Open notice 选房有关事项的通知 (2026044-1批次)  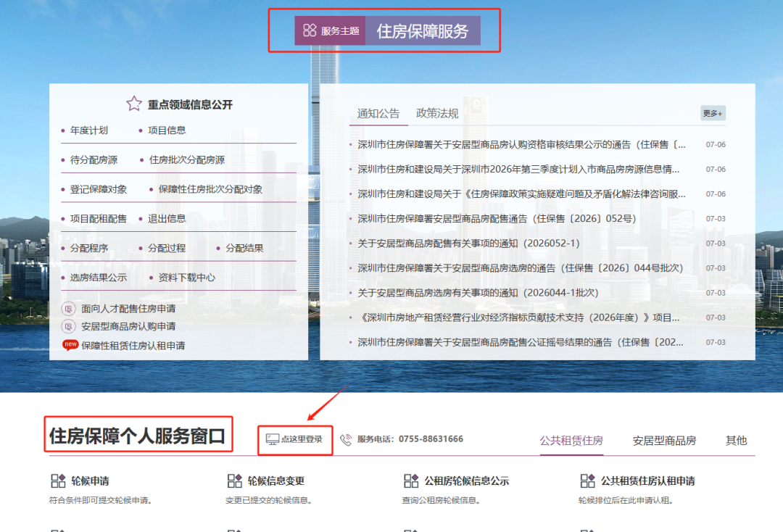coord(478,292)
